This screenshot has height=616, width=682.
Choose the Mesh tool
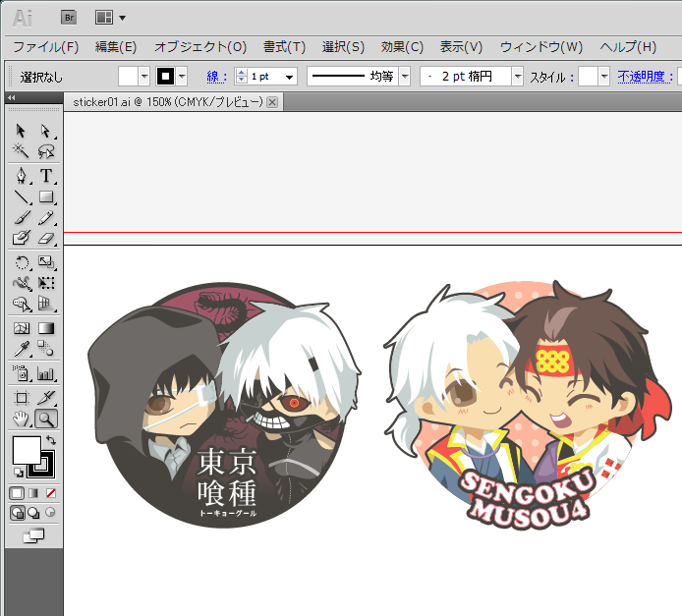tap(22, 328)
